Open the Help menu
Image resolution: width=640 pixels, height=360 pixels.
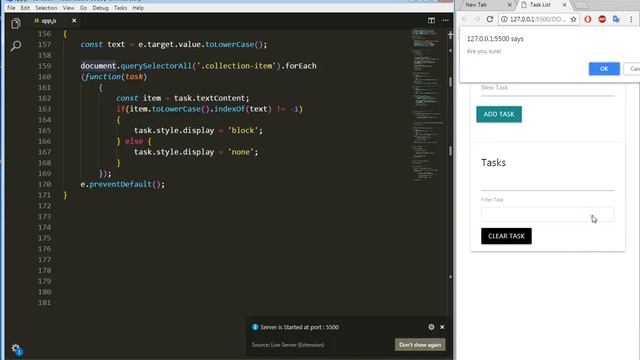click(x=138, y=8)
